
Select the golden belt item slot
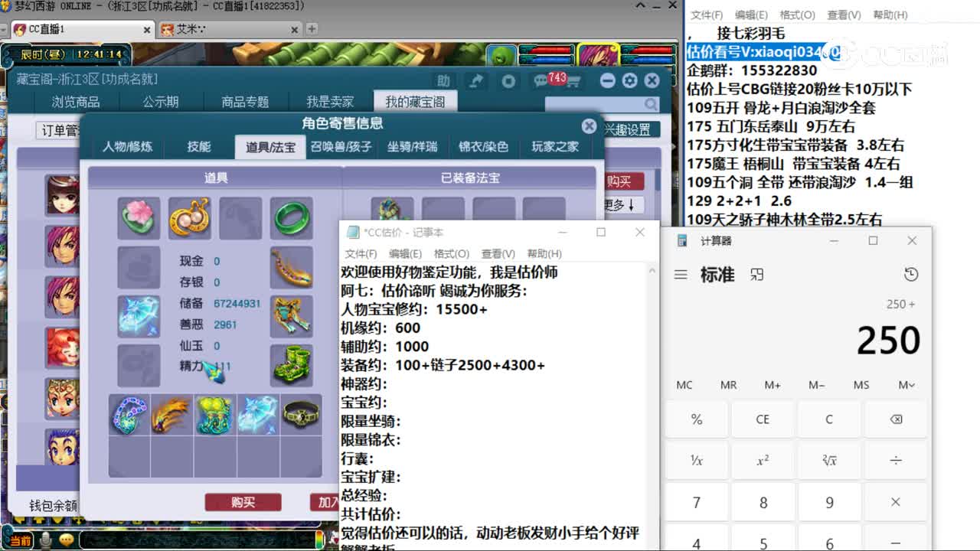(x=291, y=267)
